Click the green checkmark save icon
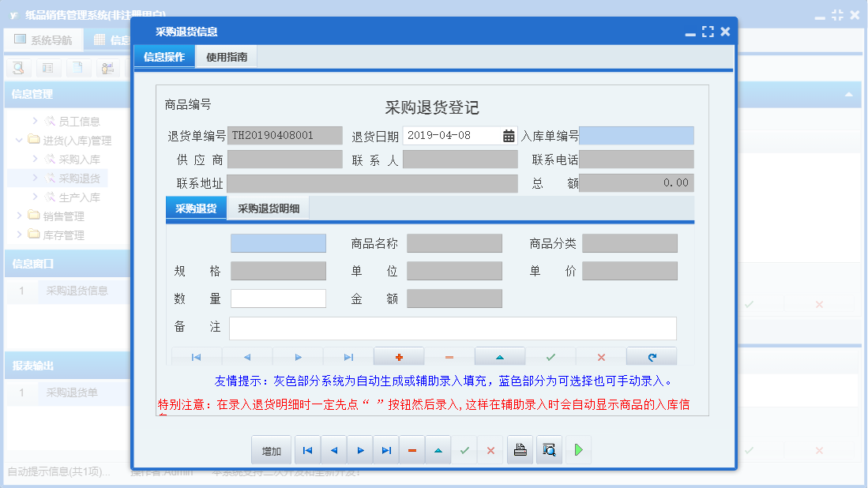Image resolution: width=868 pixels, height=488 pixels. (464, 449)
